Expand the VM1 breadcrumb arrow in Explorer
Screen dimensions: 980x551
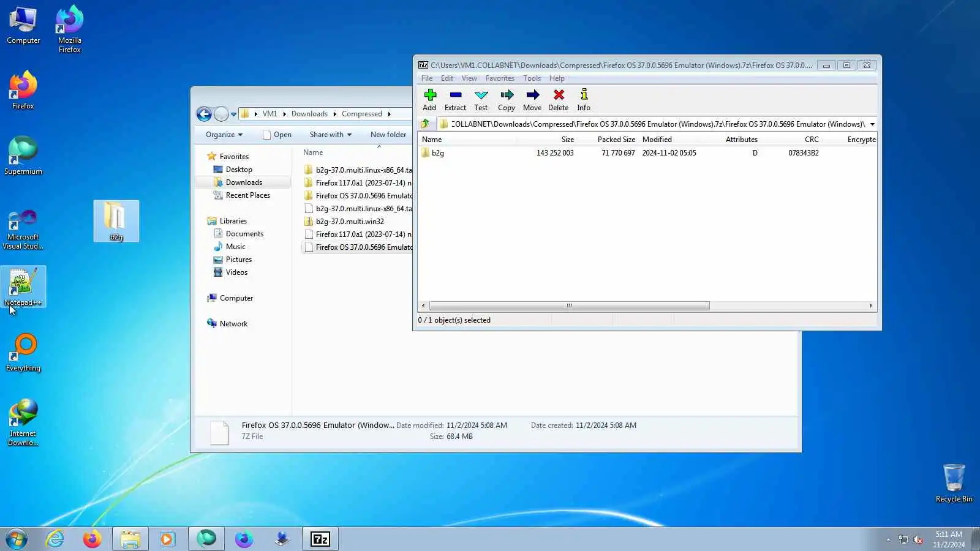(x=284, y=114)
